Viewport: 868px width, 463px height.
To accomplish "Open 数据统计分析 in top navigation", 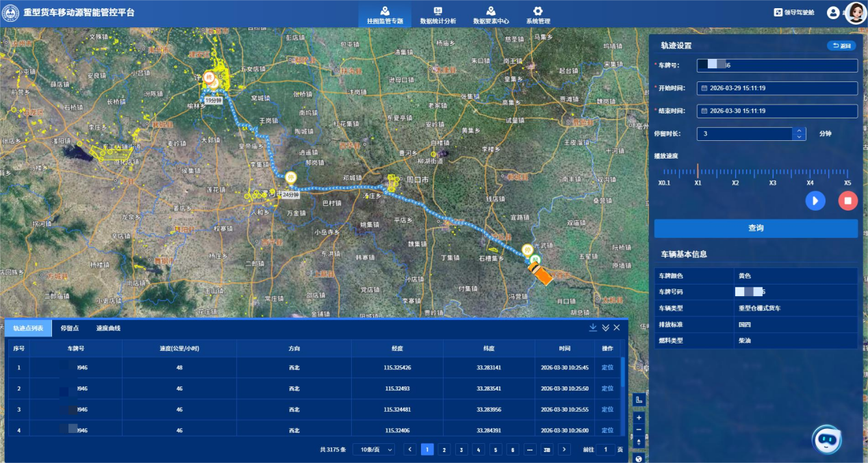I will tap(437, 15).
